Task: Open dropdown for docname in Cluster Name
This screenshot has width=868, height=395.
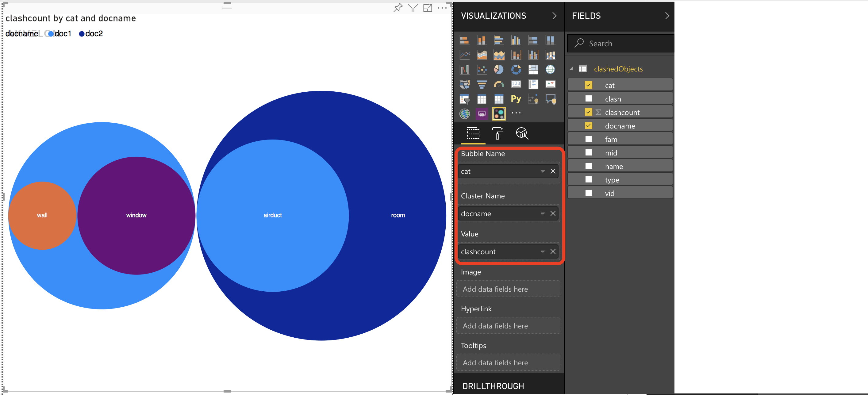Action: click(543, 214)
